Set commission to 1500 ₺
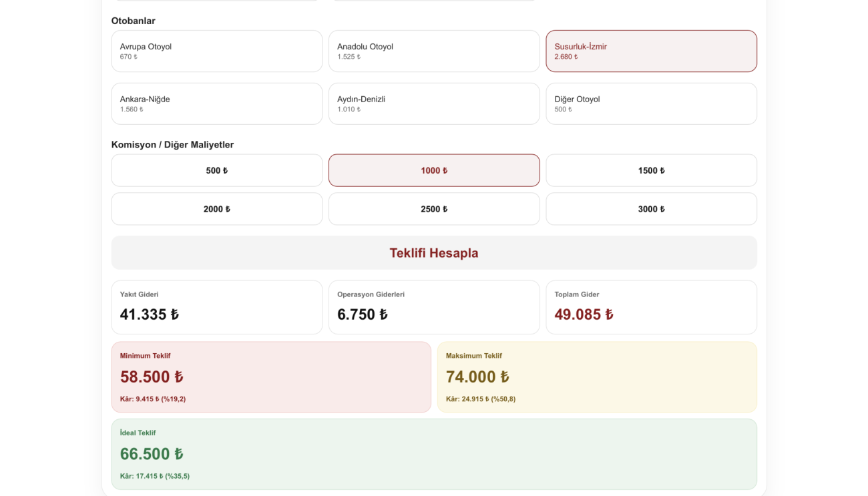868x496 pixels. [651, 170]
